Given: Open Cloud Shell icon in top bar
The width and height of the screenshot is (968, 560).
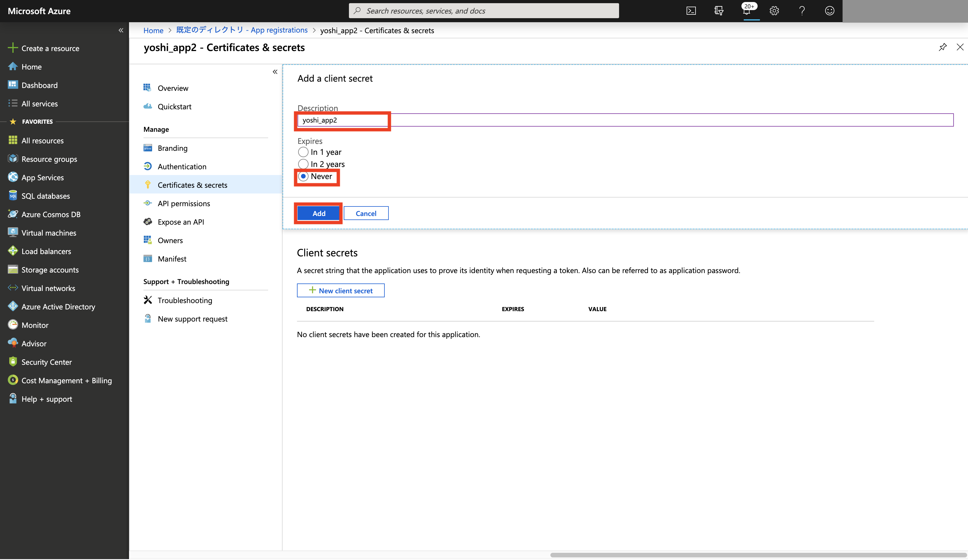Looking at the screenshot, I should pyautogui.click(x=691, y=11).
